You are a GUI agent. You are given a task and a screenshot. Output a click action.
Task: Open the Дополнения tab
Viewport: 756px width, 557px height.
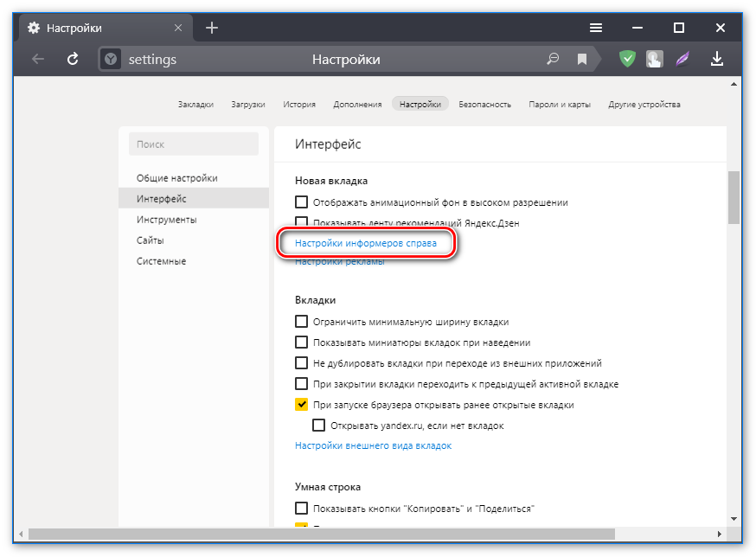click(357, 105)
